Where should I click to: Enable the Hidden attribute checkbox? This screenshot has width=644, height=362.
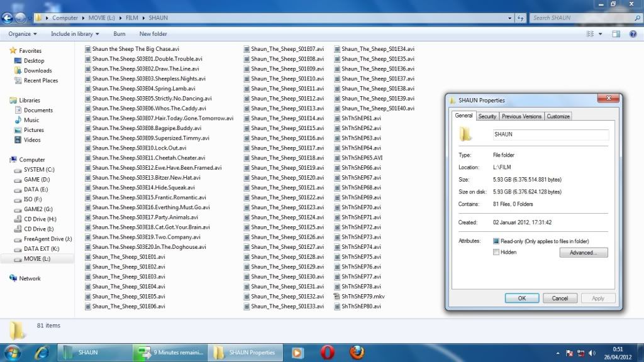coord(496,252)
